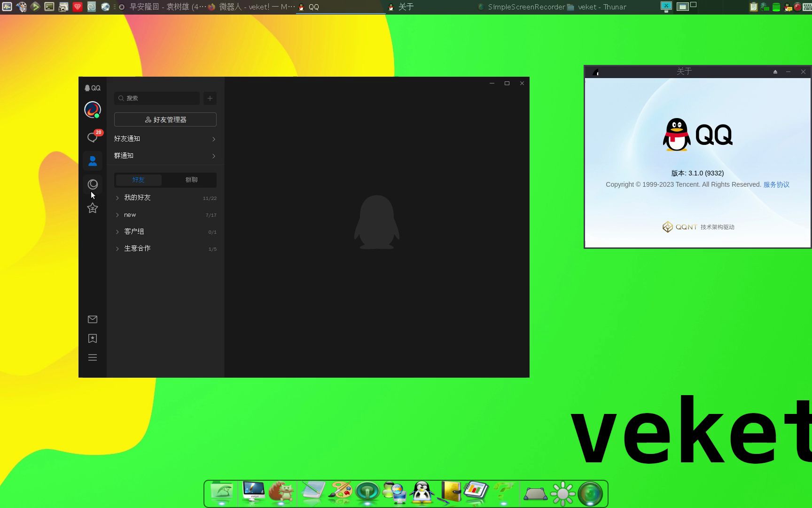Roll up the About window with shade arrow
812x508 pixels.
(775, 71)
